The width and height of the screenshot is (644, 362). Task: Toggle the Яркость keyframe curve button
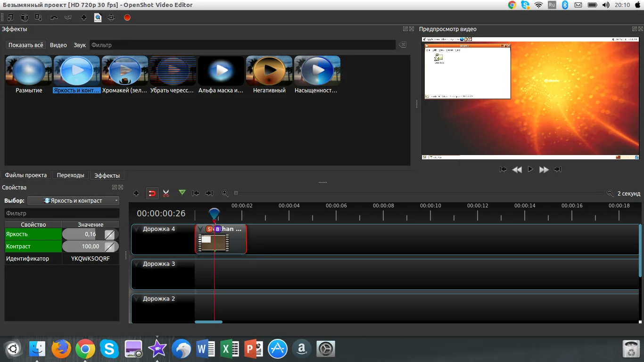pos(109,234)
